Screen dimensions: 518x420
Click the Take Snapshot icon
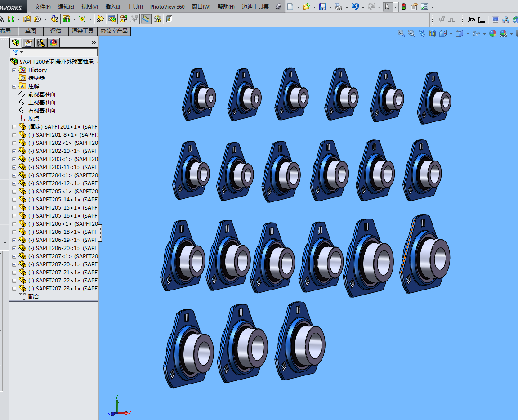point(169,19)
